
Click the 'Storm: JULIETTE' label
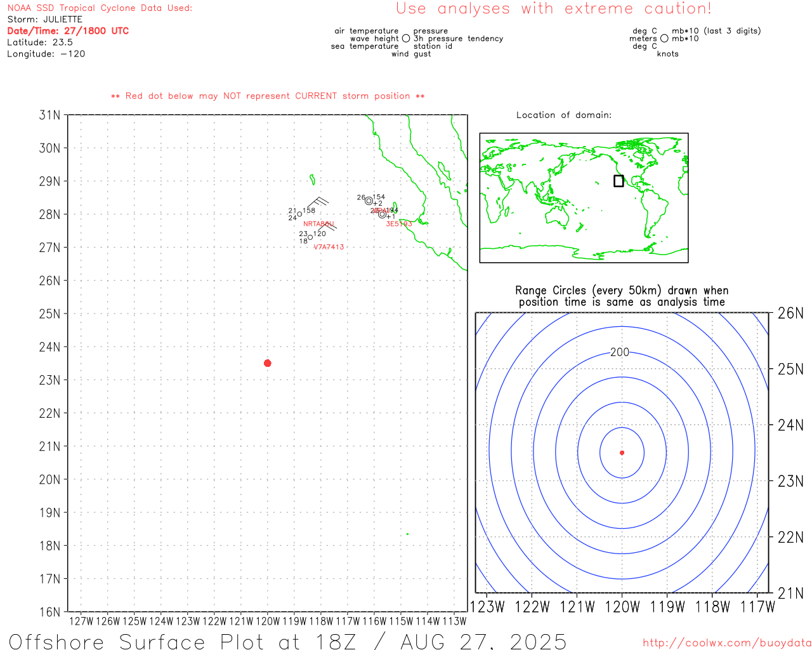pos(44,19)
